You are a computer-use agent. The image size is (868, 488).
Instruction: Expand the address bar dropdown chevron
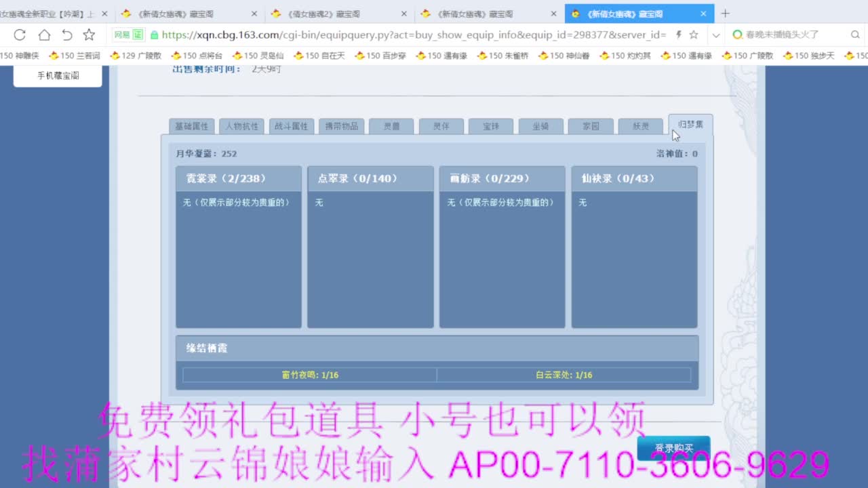(x=715, y=34)
